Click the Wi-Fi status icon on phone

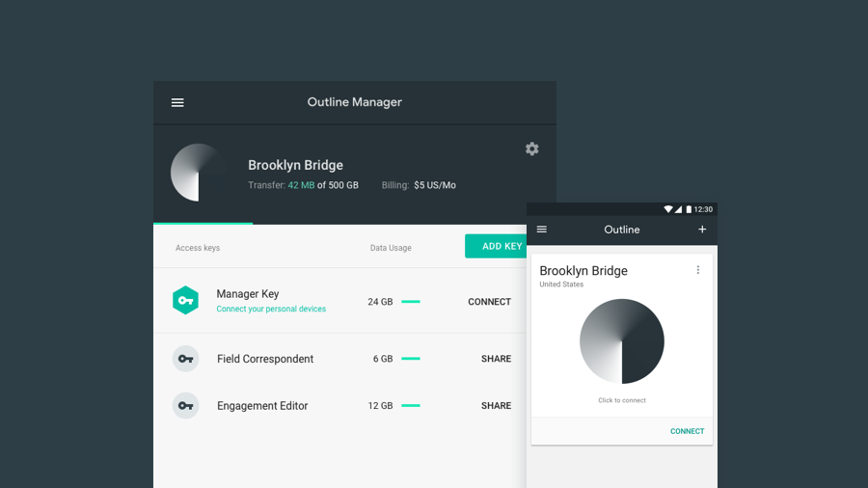click(x=667, y=209)
